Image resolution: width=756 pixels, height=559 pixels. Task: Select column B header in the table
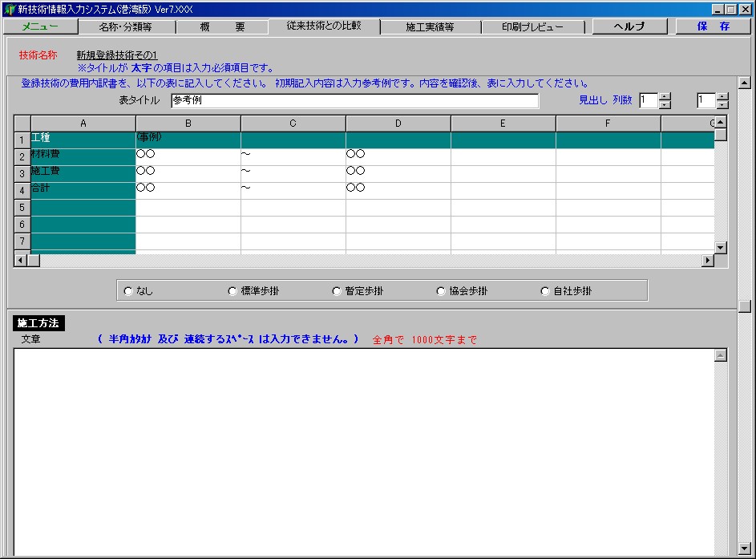point(188,124)
